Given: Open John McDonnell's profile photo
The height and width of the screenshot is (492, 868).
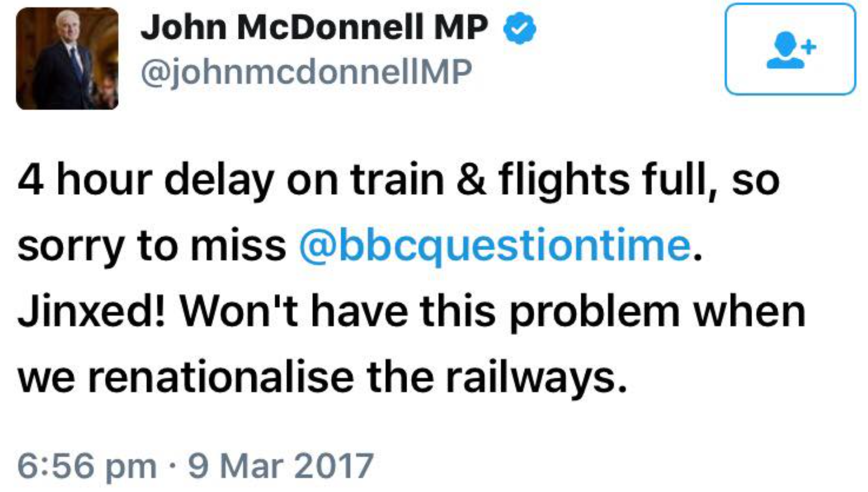Looking at the screenshot, I should click(x=67, y=58).
